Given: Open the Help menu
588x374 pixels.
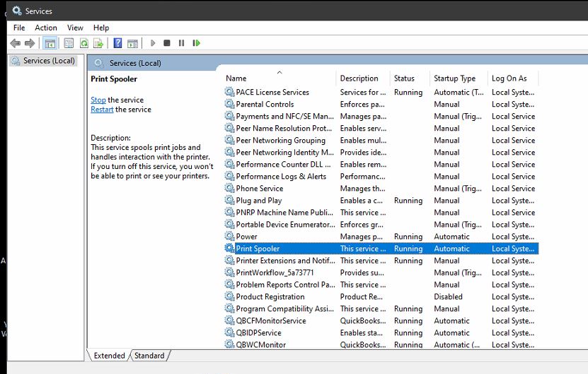Looking at the screenshot, I should 101,28.
